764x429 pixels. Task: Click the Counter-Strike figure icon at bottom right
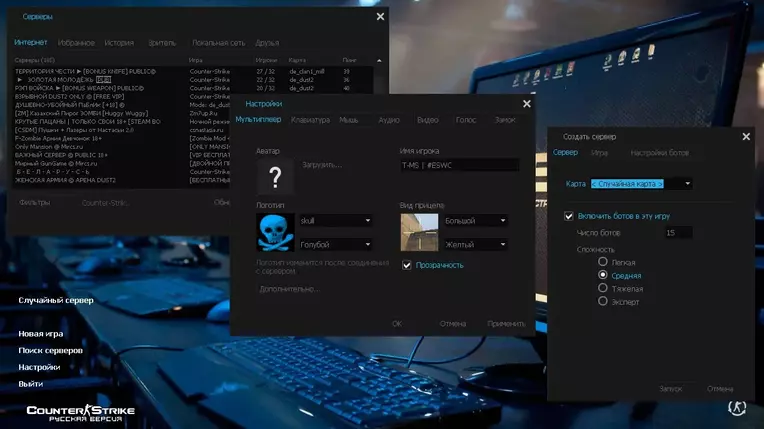[x=737, y=407]
